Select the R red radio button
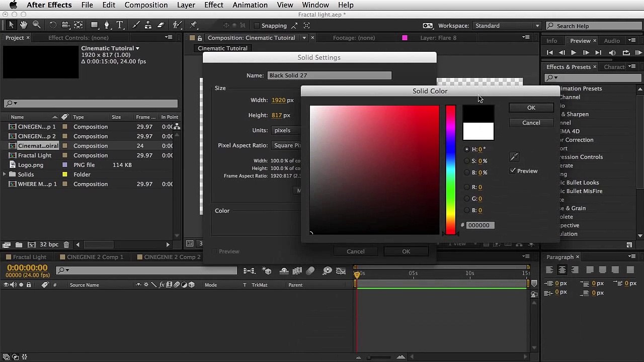Viewport: 644px width, 362px height. [x=467, y=187]
